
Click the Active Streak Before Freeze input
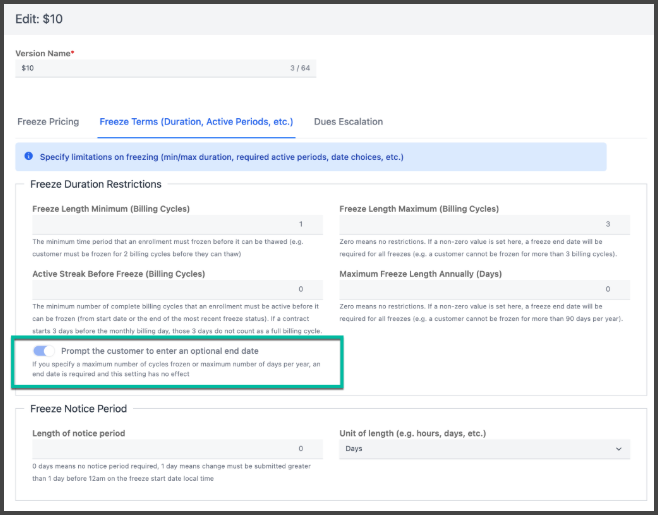point(172,288)
